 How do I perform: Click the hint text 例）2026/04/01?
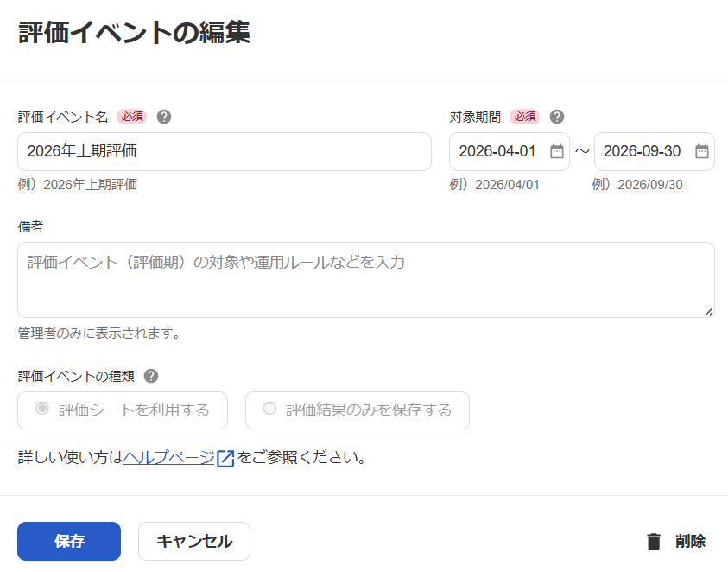click(495, 184)
